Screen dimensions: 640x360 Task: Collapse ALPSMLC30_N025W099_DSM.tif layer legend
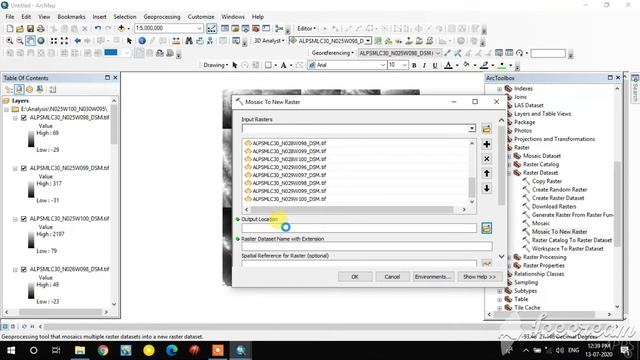[15, 169]
